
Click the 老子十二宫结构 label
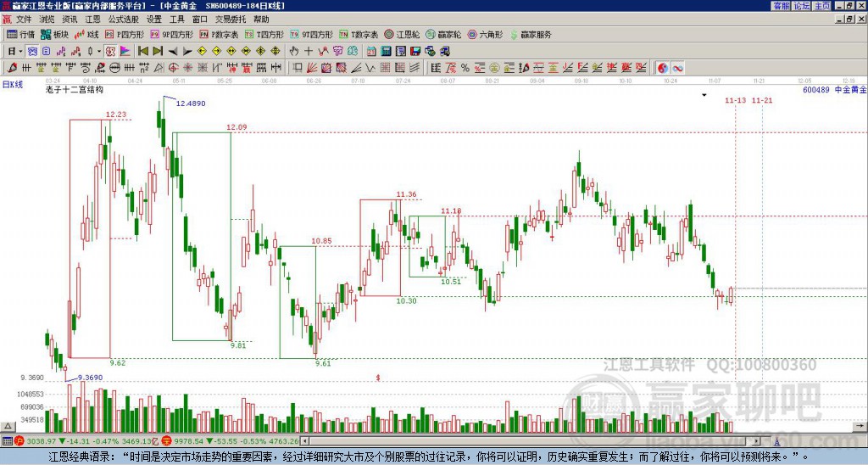coord(75,90)
